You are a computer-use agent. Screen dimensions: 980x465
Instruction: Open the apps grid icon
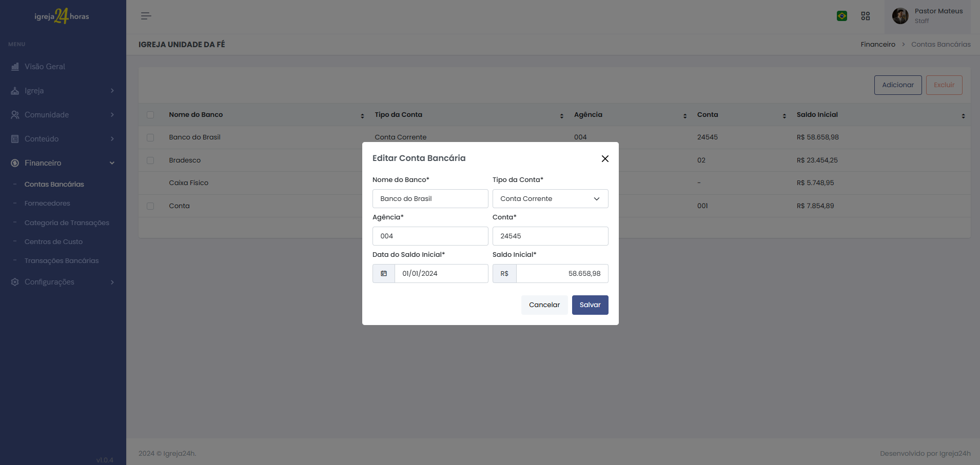pyautogui.click(x=866, y=16)
